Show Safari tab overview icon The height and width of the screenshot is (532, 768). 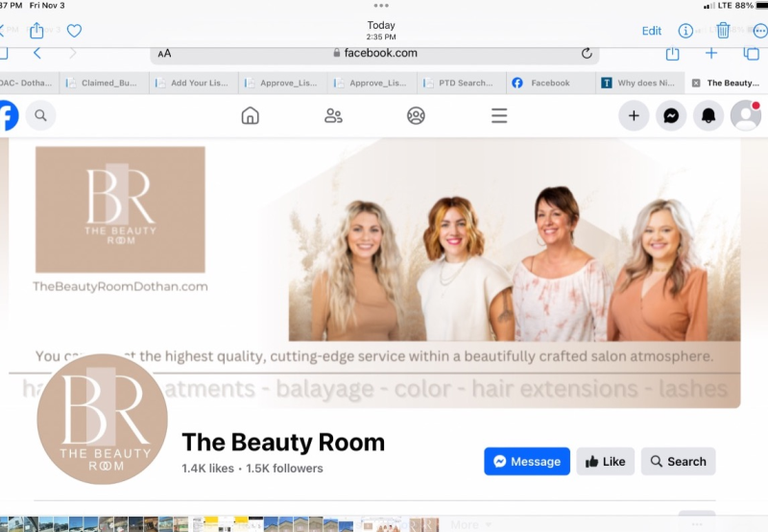tap(752, 53)
